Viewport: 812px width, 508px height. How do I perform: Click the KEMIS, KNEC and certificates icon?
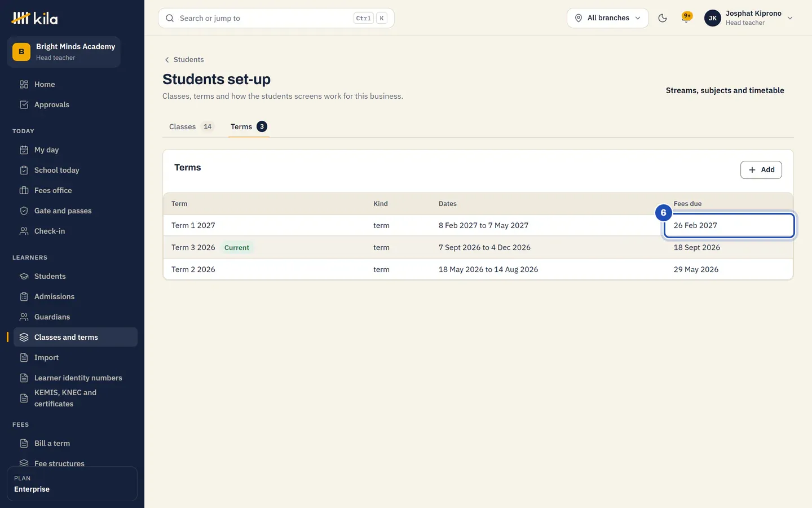tap(24, 398)
